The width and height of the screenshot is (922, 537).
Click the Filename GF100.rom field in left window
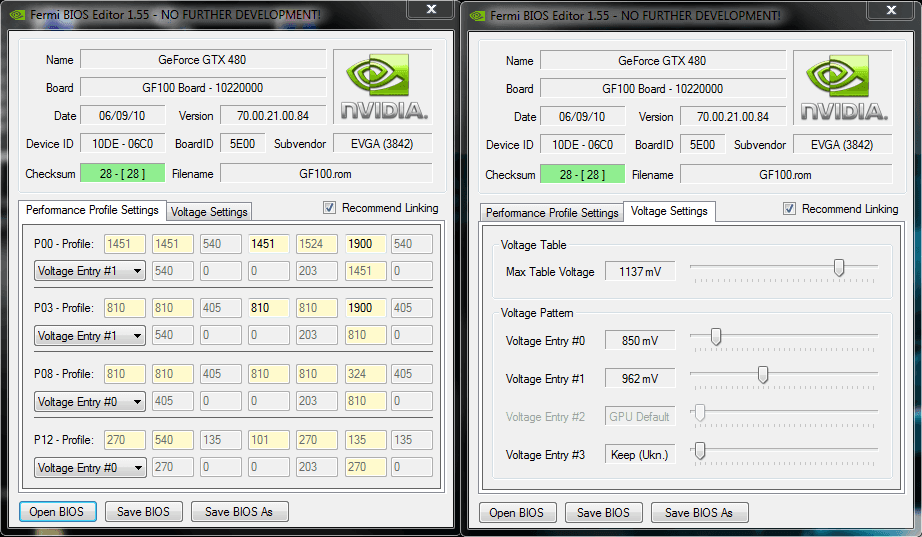[326, 174]
